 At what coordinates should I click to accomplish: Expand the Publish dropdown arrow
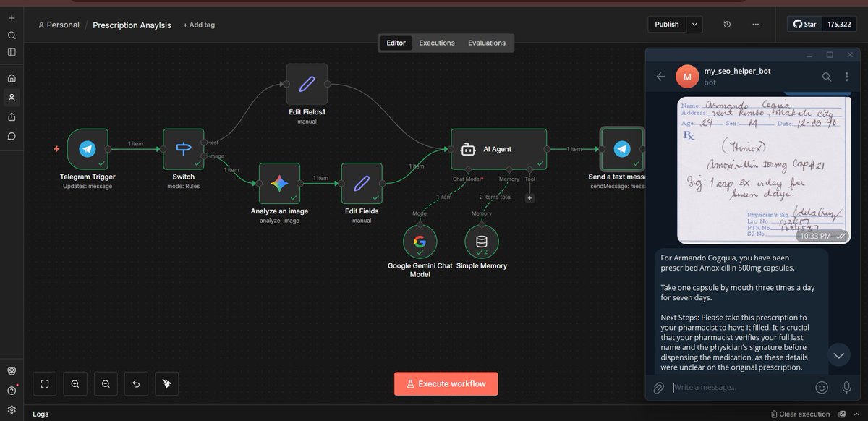[694, 24]
